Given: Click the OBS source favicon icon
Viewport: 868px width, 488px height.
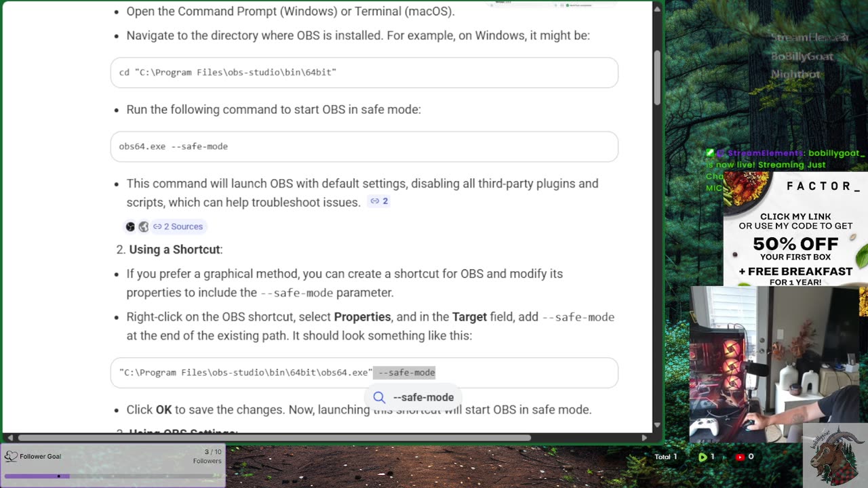Looking at the screenshot, I should (130, 226).
